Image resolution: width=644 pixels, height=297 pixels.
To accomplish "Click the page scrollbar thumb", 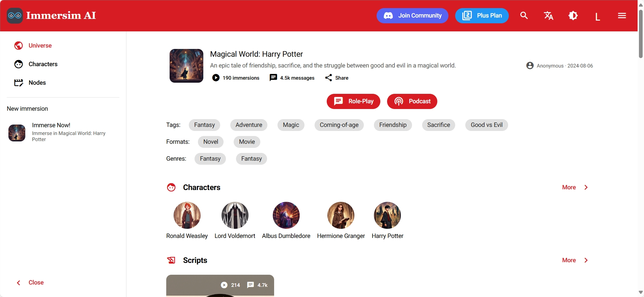I will click(641, 34).
